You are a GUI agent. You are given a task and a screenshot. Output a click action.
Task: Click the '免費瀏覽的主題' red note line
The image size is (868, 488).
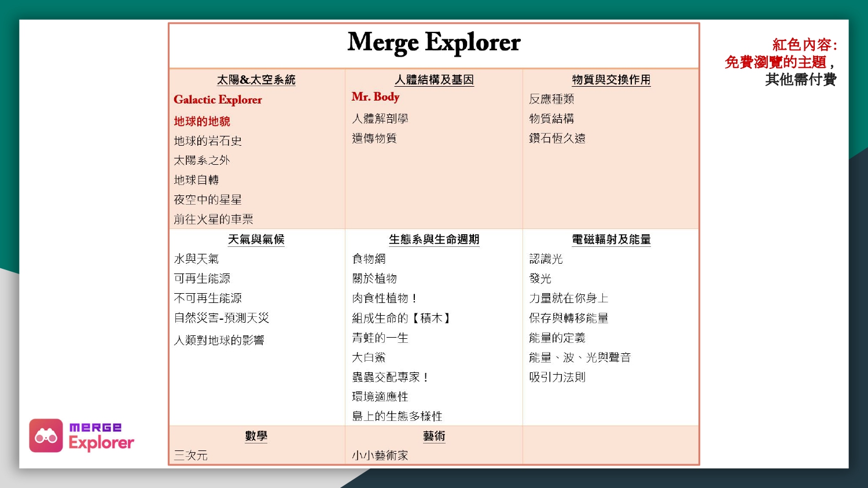[x=775, y=62]
